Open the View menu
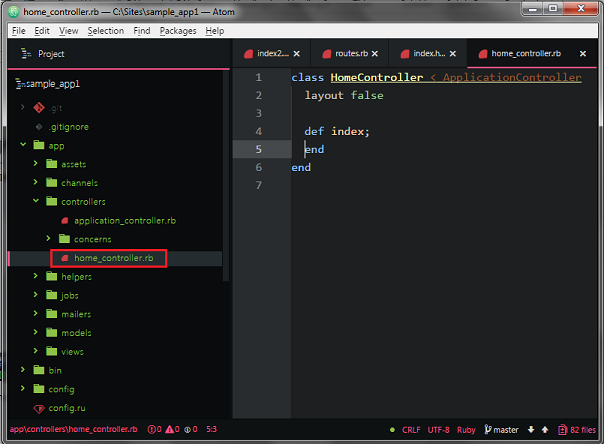The image size is (604, 444). (x=69, y=31)
